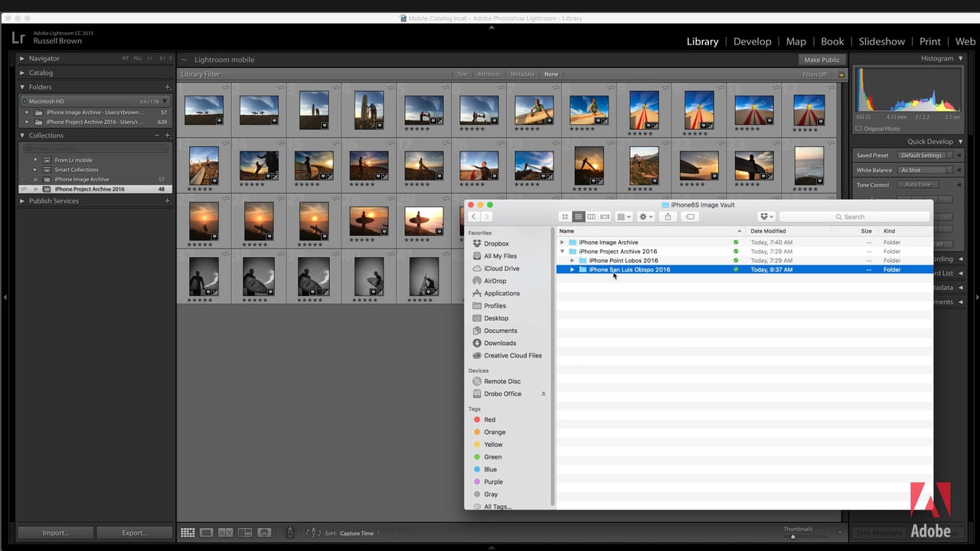980x551 pixels.
Task: Select the Painter spray can tool
Action: click(x=289, y=533)
